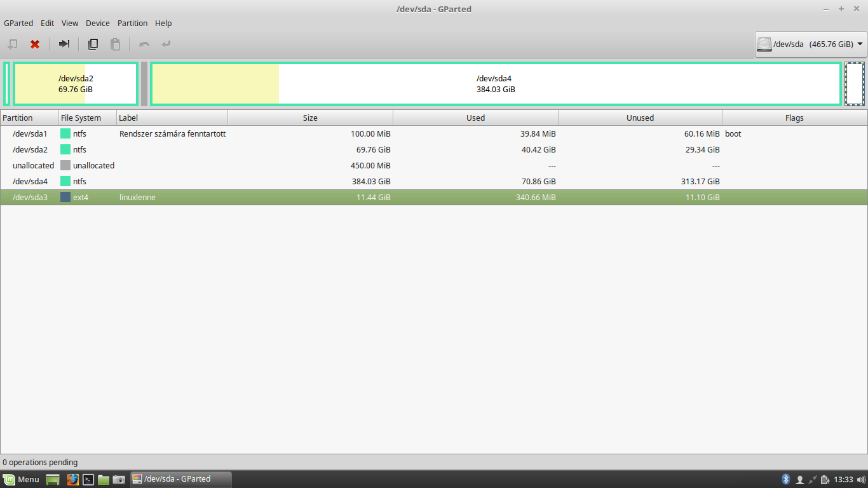Click '0 operations pending' status text
Image resolution: width=868 pixels, height=488 pixels.
(x=40, y=463)
